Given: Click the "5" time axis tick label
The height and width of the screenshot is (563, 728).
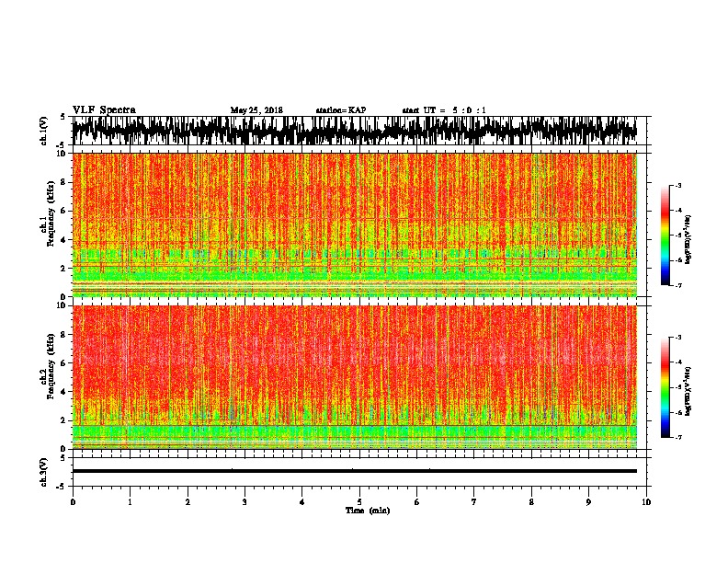Looking at the screenshot, I should (359, 502).
